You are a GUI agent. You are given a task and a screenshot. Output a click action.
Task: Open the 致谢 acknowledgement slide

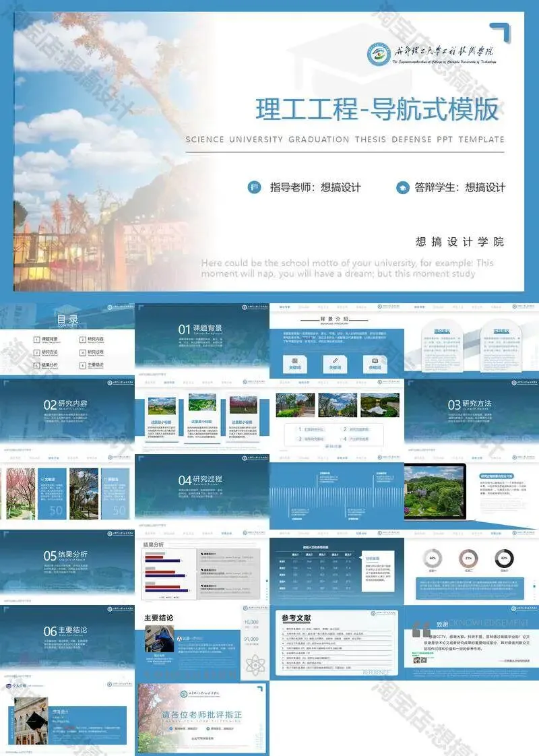coord(472,643)
